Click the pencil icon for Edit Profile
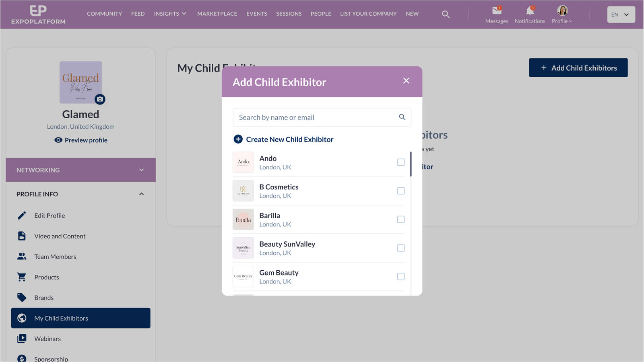Image resolution: width=644 pixels, height=362 pixels. (22, 216)
